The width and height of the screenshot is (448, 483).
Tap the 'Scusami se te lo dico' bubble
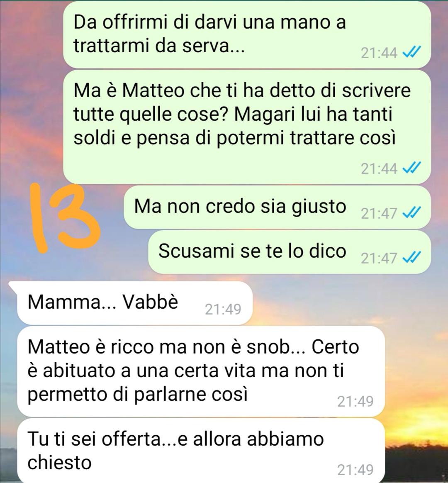[x=290, y=252]
